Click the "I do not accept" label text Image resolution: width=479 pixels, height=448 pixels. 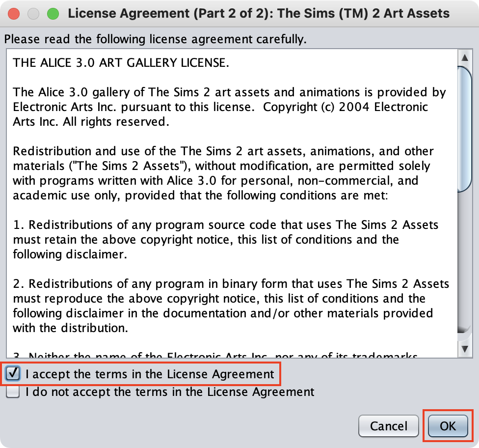pos(170,392)
